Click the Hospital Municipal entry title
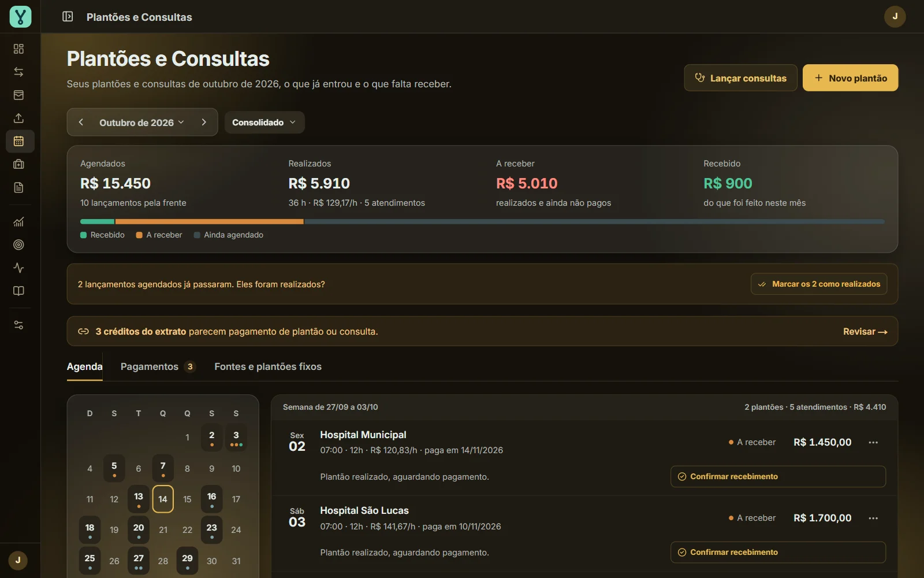Screen dimensions: 924x578 (363, 435)
